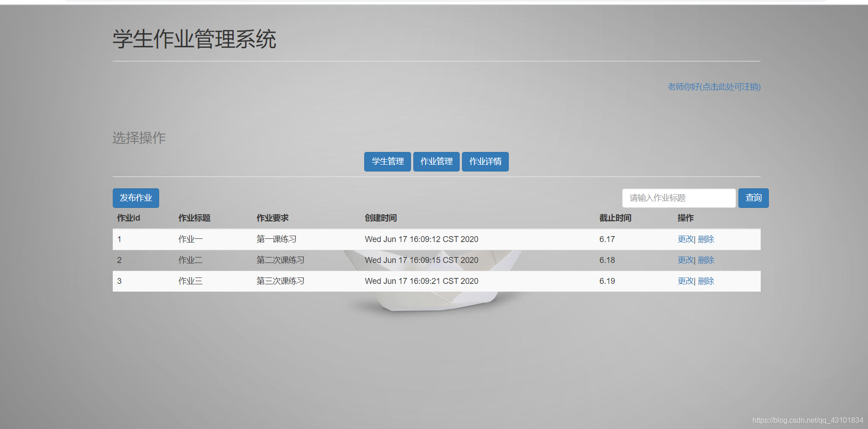
Task: Click 更改 for 作业三 row
Action: pyautogui.click(x=686, y=281)
